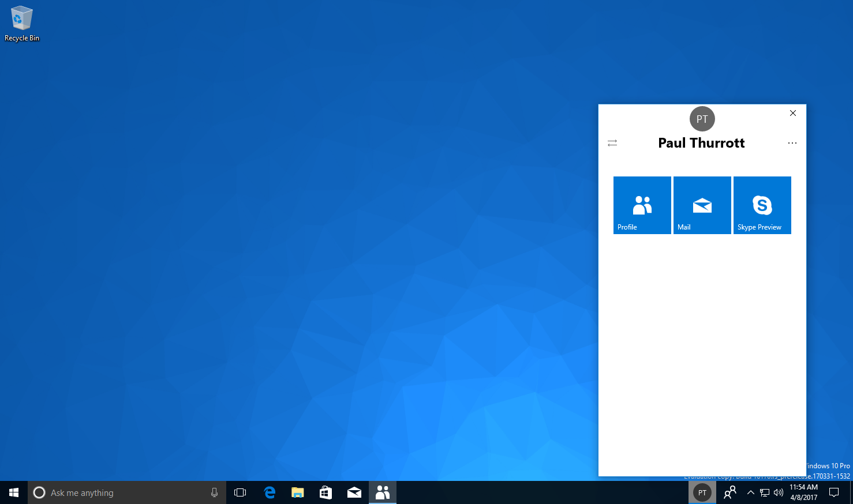The width and height of the screenshot is (853, 504).
Task: Open Task View
Action: [x=240, y=492]
